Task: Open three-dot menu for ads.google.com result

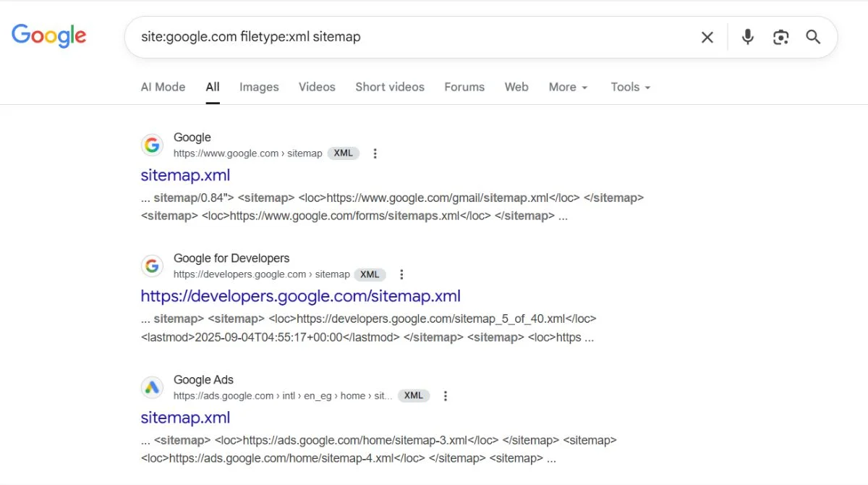Action: pyautogui.click(x=446, y=396)
